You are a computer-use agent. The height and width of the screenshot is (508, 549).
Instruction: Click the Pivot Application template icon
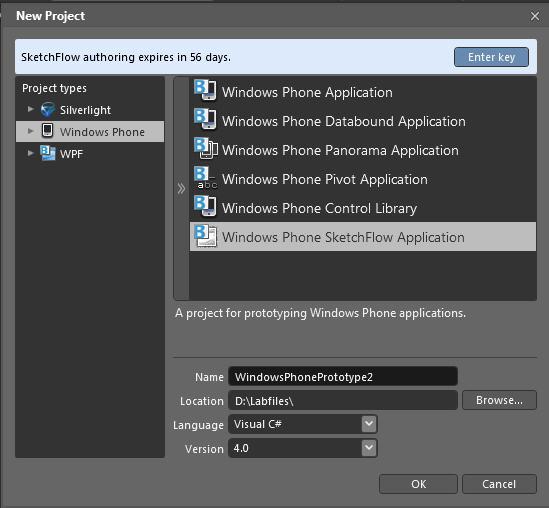tap(206, 178)
